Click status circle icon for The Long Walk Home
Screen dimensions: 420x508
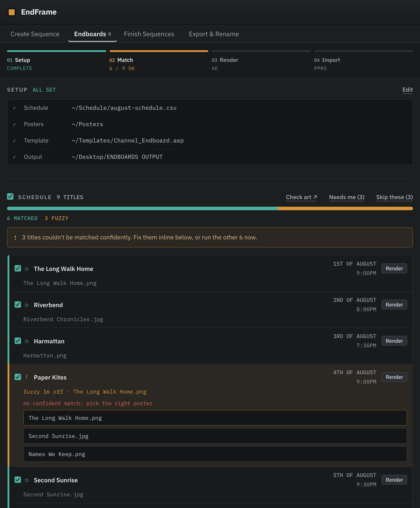pos(27,269)
